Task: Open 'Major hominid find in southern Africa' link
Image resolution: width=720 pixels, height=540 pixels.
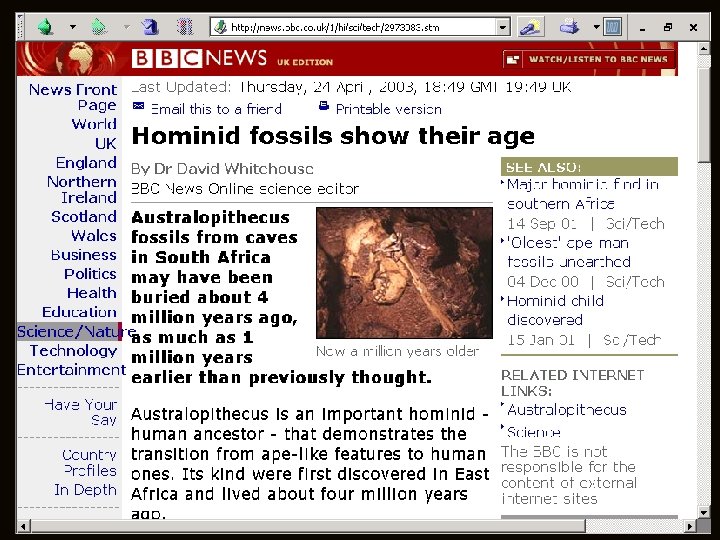Action: coord(583,194)
